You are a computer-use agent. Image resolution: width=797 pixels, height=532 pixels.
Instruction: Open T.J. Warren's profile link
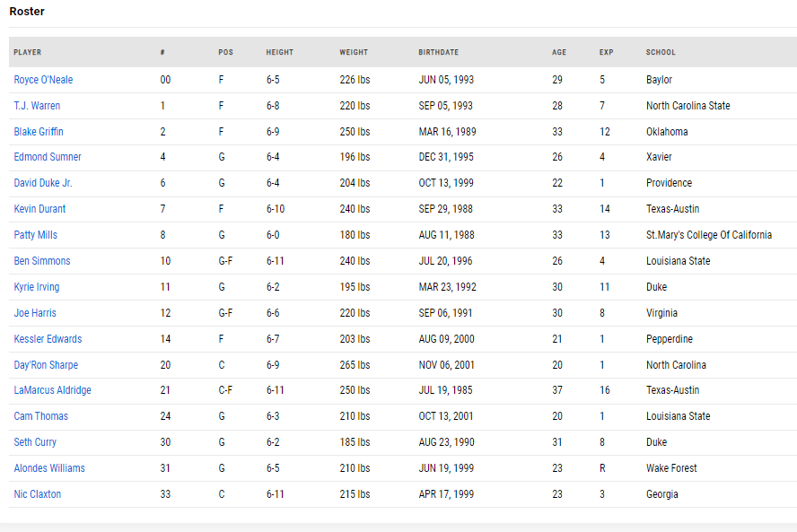pyautogui.click(x=37, y=106)
